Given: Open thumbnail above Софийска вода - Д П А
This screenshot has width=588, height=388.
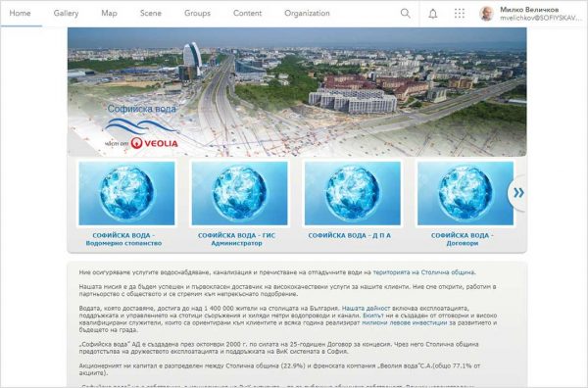Looking at the screenshot, I should pyautogui.click(x=353, y=193).
